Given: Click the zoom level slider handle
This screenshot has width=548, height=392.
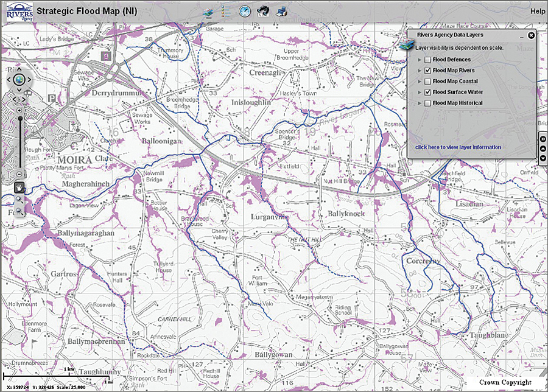Looking at the screenshot, I should pyautogui.click(x=19, y=119).
